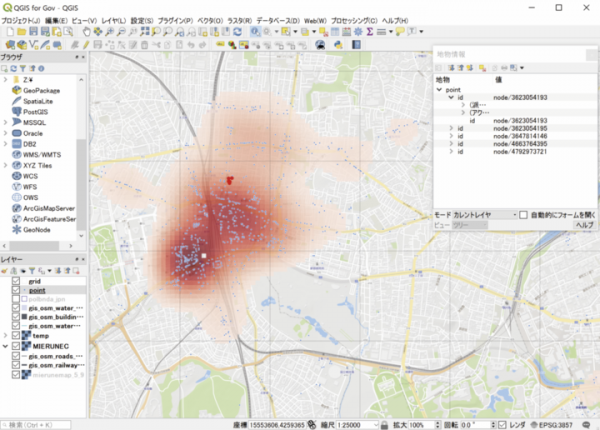Open layer styling panel in Layers toolbar
600x430 pixels.
(5, 271)
